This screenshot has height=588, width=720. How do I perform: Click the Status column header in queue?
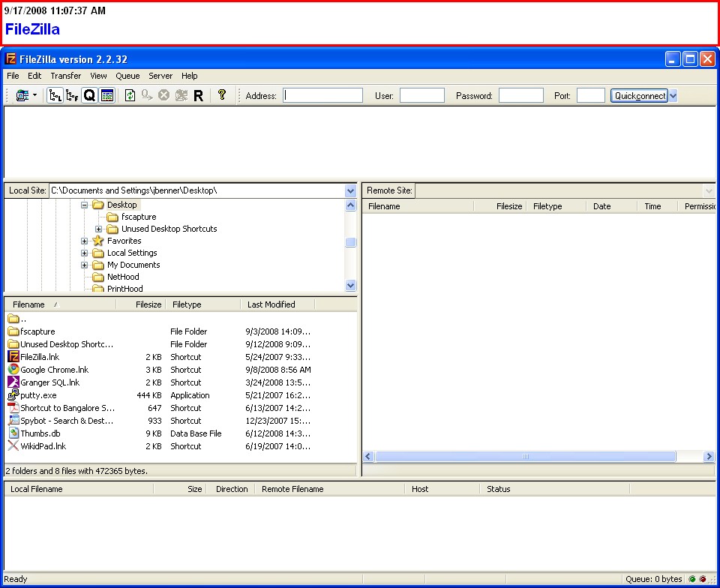point(555,489)
